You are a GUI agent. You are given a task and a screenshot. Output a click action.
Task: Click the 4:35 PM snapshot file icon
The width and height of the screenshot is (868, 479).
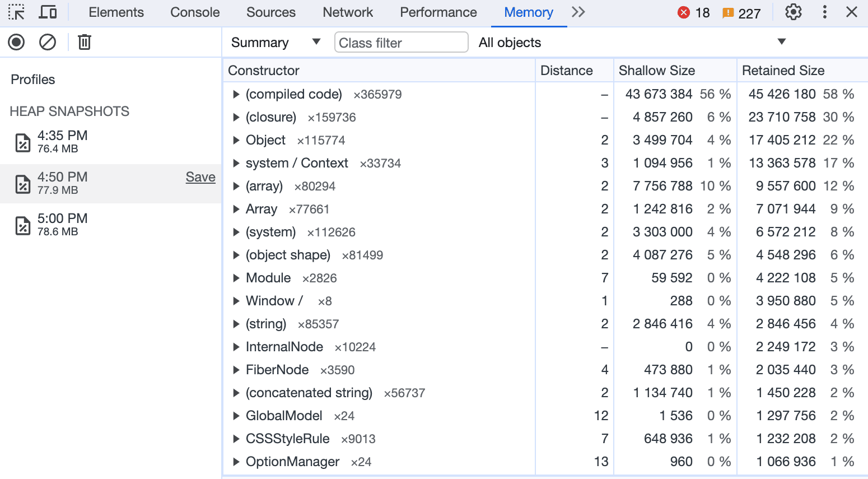[x=22, y=143]
